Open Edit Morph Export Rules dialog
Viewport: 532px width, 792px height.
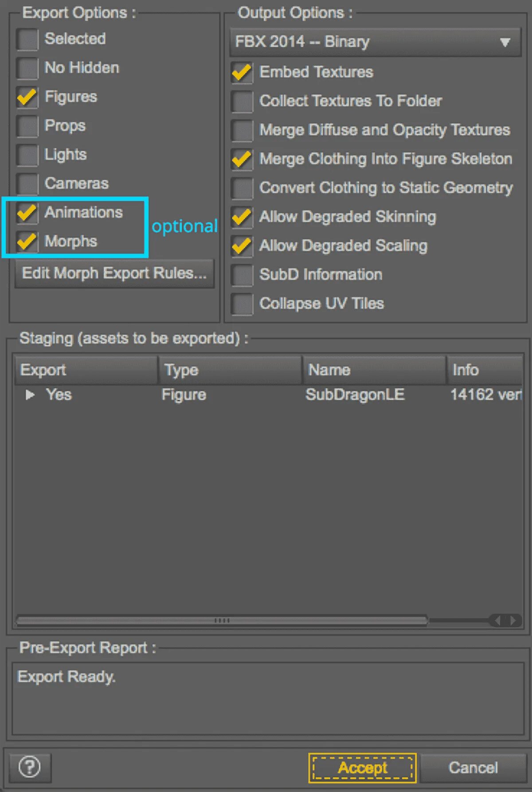point(114,273)
